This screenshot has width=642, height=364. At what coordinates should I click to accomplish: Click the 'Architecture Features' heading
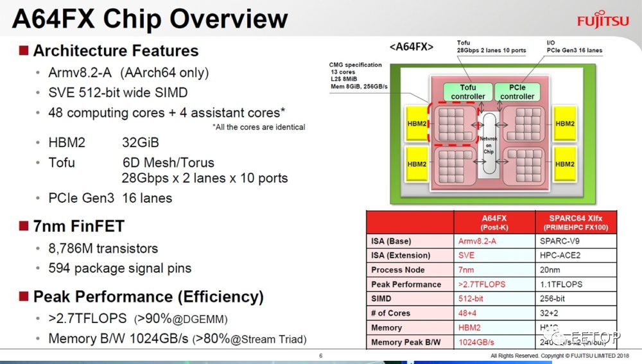tap(116, 51)
